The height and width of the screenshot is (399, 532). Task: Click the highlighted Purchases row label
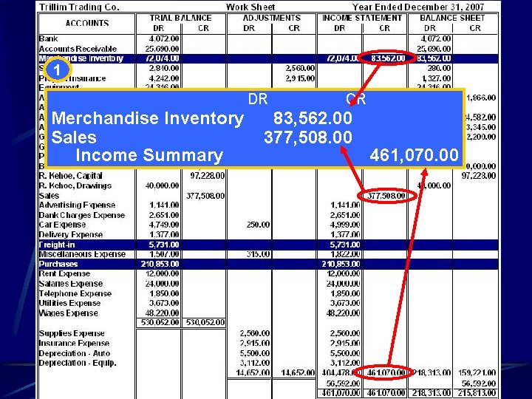pos(58,264)
